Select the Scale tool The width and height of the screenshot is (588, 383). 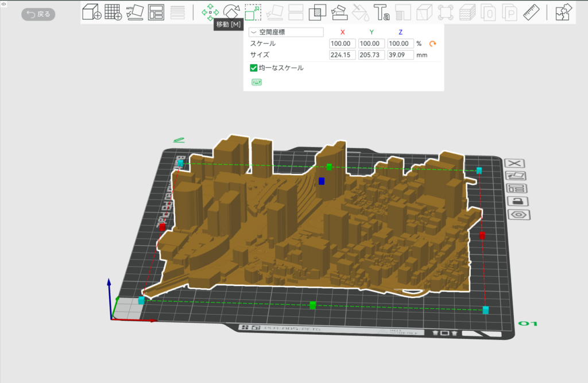(x=253, y=12)
